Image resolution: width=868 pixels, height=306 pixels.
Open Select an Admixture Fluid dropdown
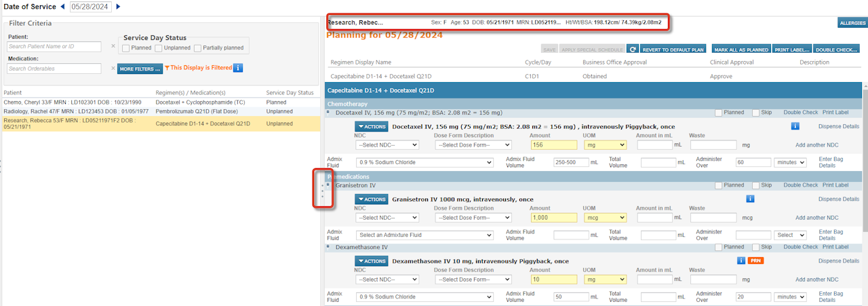point(425,235)
